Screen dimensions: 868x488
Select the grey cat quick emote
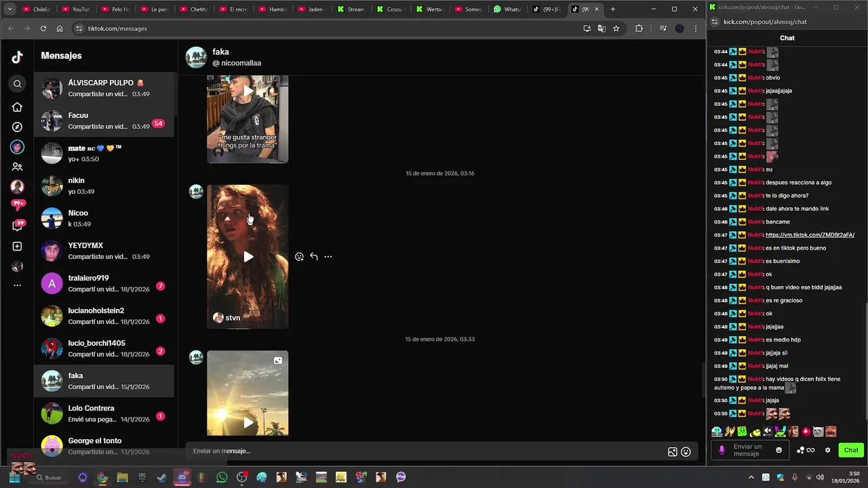coord(818,431)
